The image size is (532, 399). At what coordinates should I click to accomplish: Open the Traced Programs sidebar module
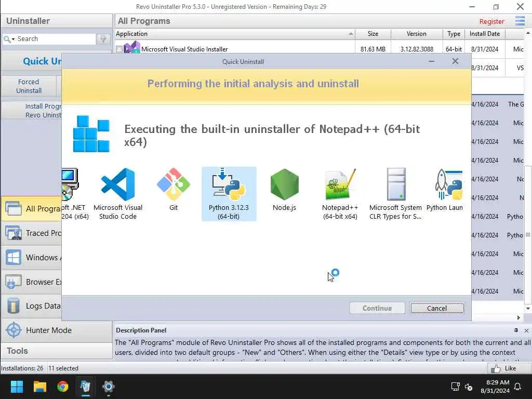(31, 233)
